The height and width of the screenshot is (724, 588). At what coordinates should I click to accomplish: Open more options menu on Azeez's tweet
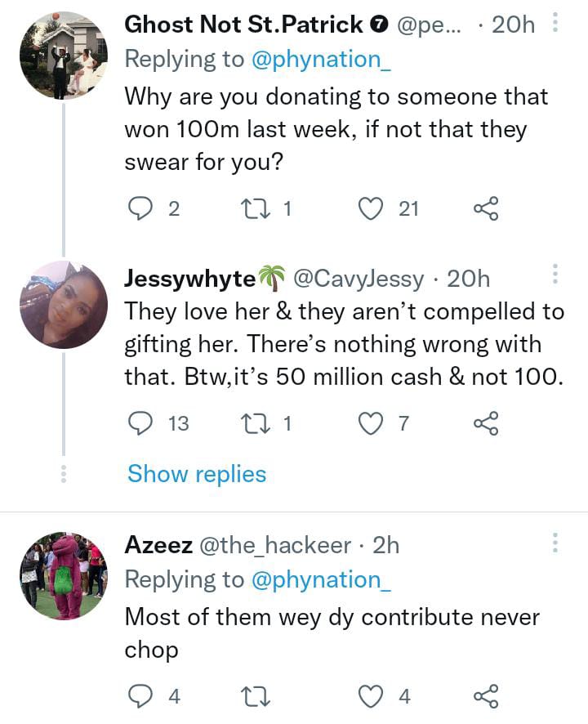coord(555,543)
